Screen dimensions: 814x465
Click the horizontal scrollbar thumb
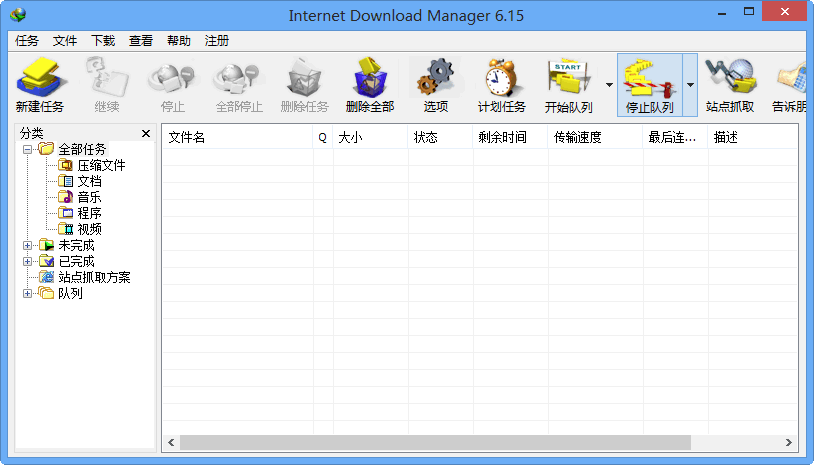435,443
